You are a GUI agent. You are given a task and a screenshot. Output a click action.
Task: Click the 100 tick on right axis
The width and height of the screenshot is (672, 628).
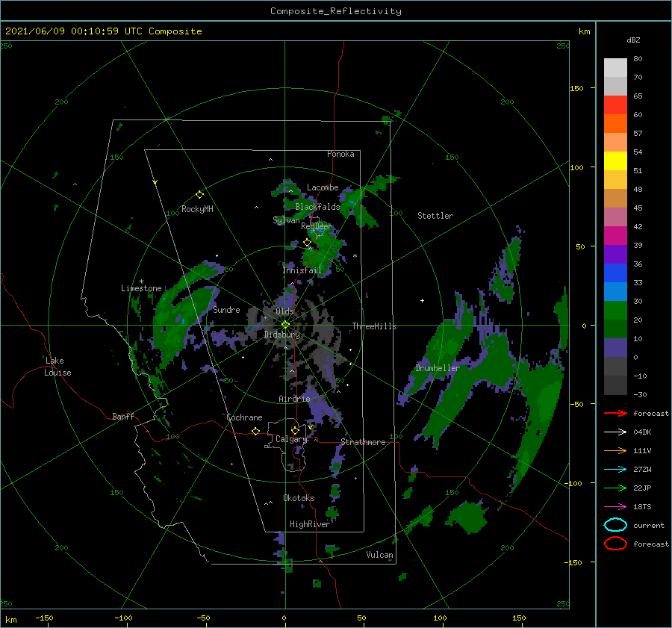(x=576, y=167)
